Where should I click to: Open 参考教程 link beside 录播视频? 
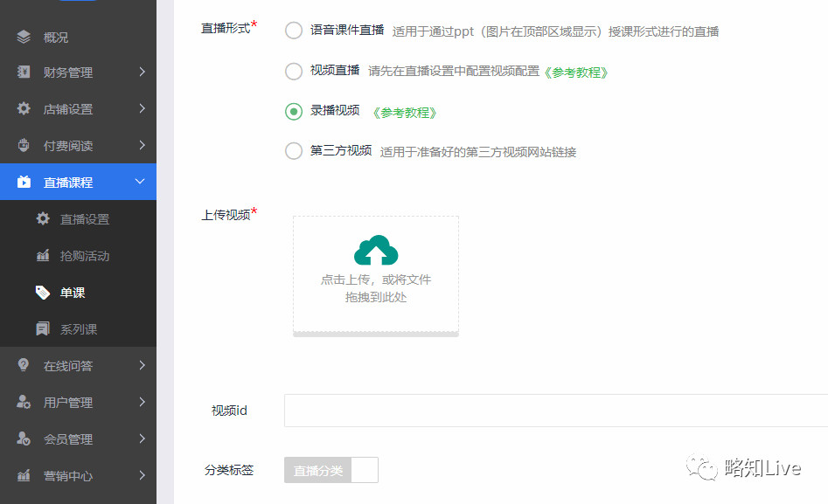[x=405, y=113]
